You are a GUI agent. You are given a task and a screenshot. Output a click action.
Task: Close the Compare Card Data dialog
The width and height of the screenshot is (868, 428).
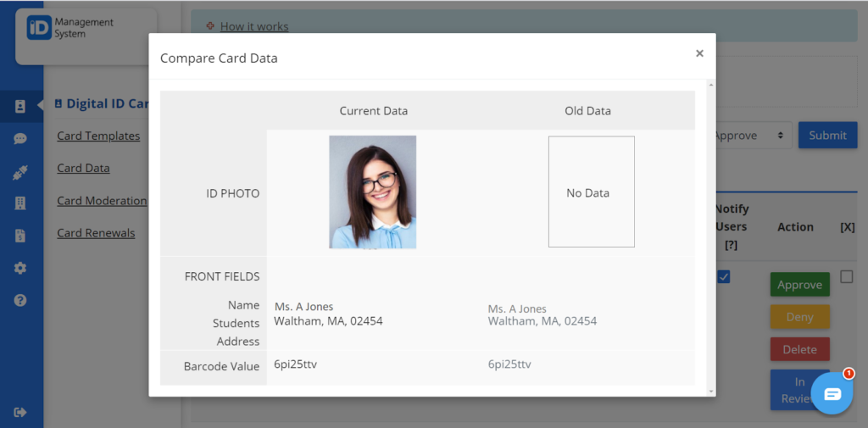699,53
